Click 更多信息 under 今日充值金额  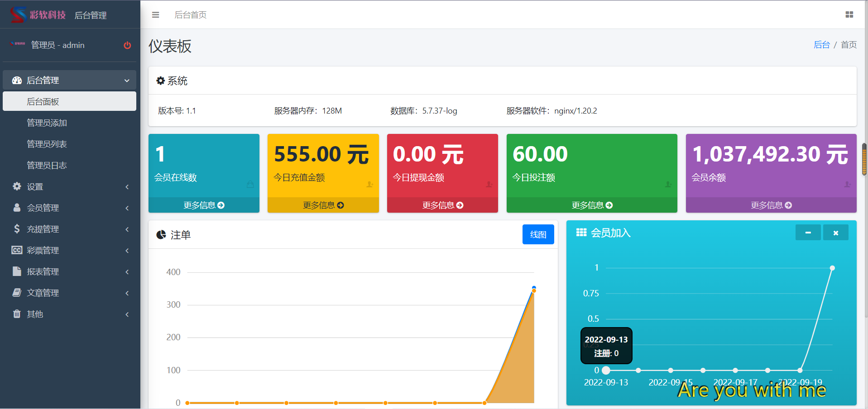click(323, 205)
